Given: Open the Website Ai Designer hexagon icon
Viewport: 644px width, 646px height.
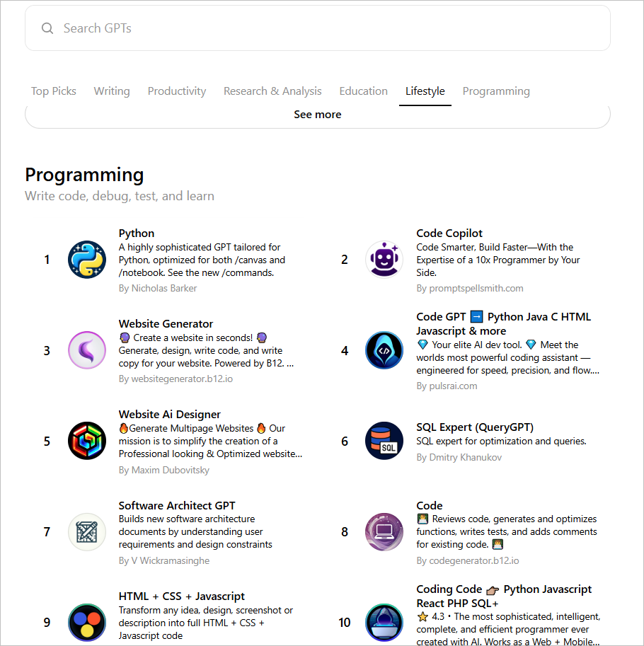Looking at the screenshot, I should coord(87,441).
